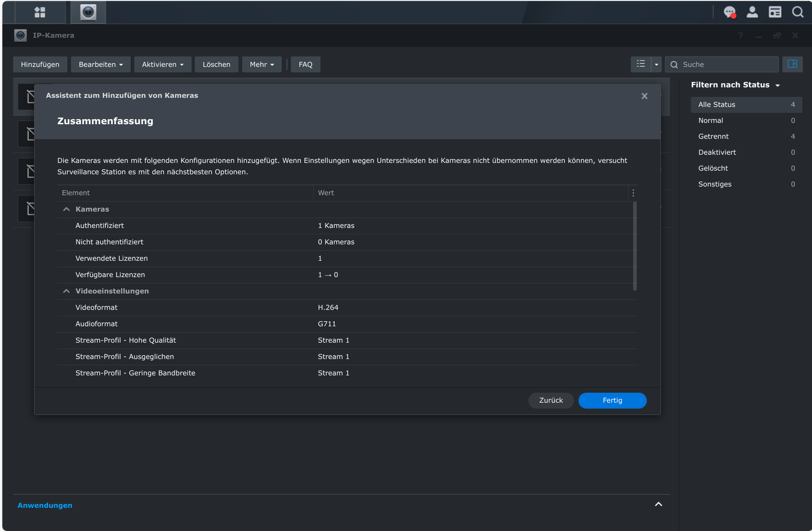Collapse the Kameras section
This screenshot has height=531, width=812.
pos(66,209)
